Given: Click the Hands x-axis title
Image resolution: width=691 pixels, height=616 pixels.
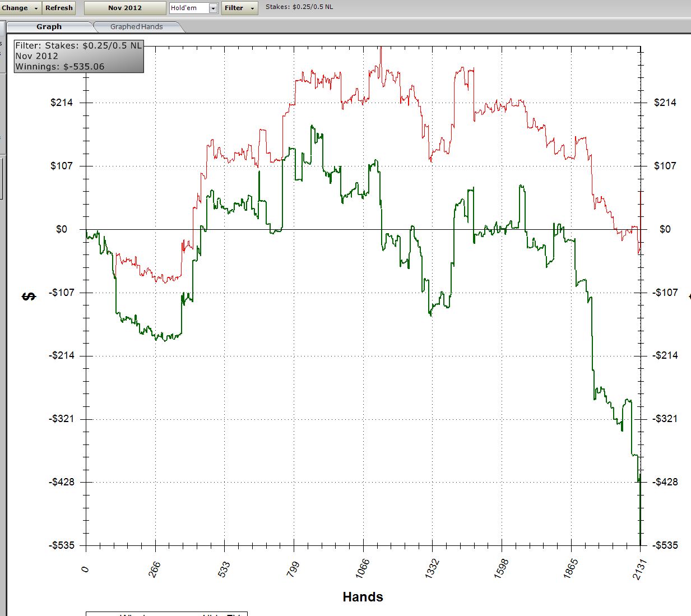Looking at the screenshot, I should pos(363,597).
